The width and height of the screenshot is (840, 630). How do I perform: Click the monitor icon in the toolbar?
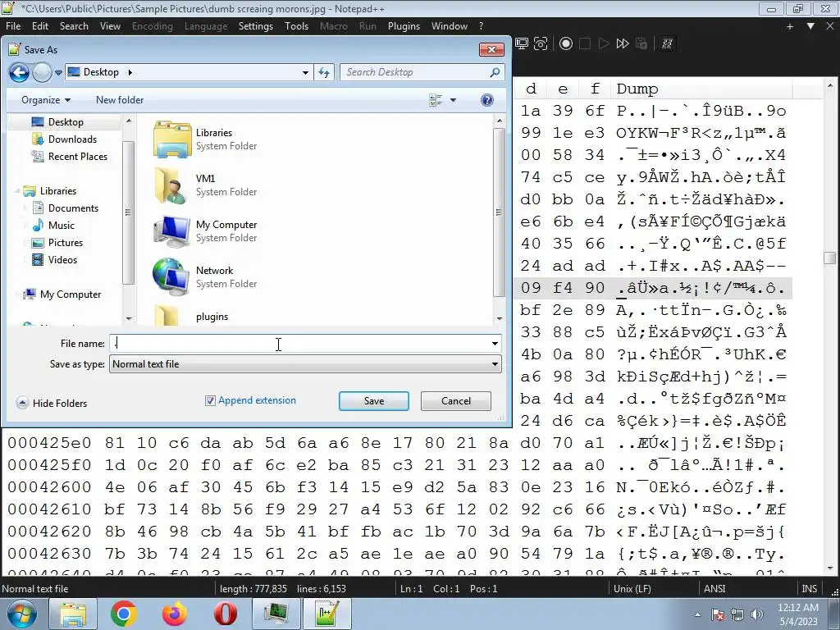tap(522, 44)
